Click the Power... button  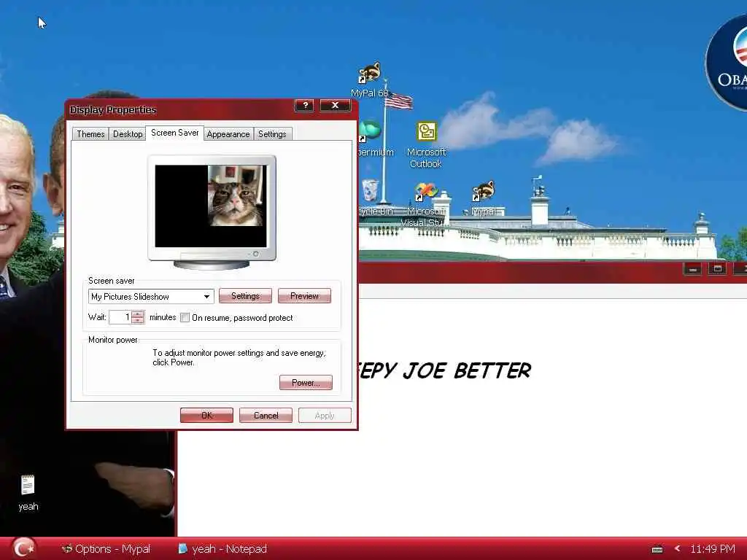click(306, 382)
